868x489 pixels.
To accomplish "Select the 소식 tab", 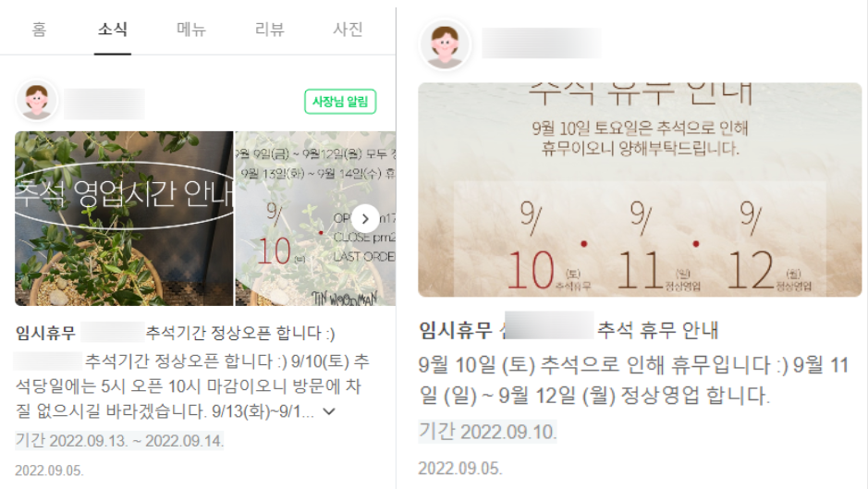I will (x=113, y=30).
